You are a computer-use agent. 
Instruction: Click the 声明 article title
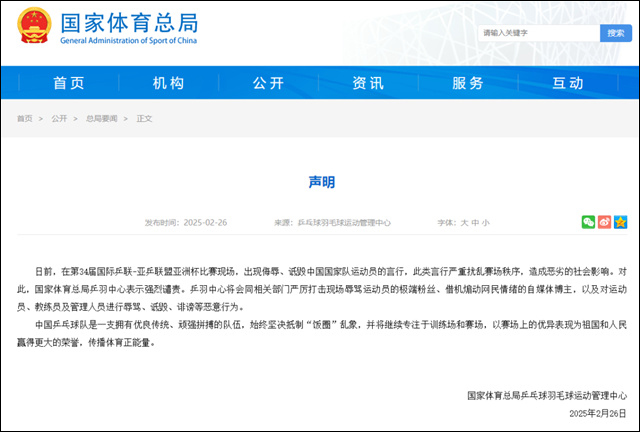point(322,182)
